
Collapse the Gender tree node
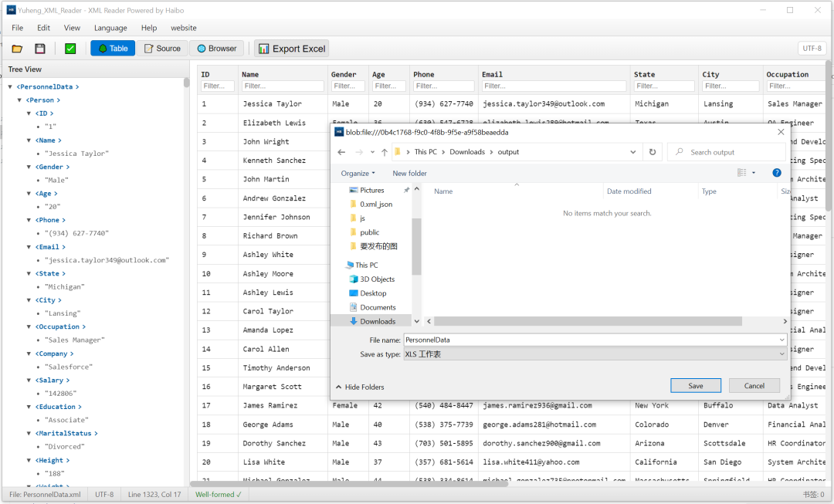click(x=29, y=167)
